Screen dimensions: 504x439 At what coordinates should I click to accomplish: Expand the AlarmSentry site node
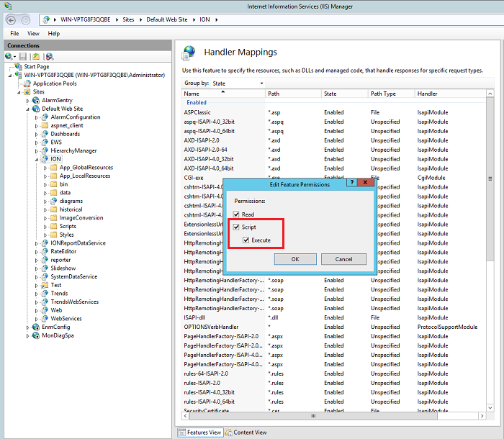[x=27, y=101]
